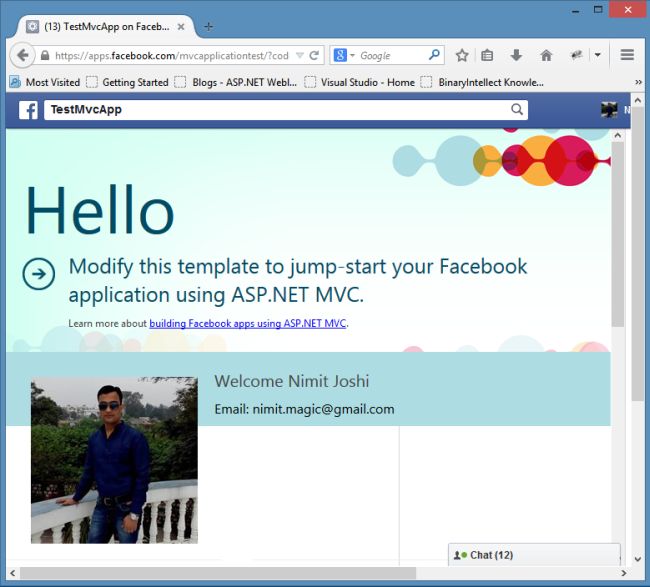
Task: Click the horizontal scroll right arrow
Action: pos(624,573)
